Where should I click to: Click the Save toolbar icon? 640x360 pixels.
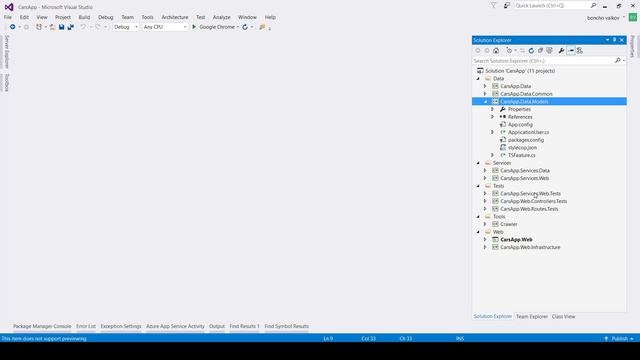(x=61, y=27)
